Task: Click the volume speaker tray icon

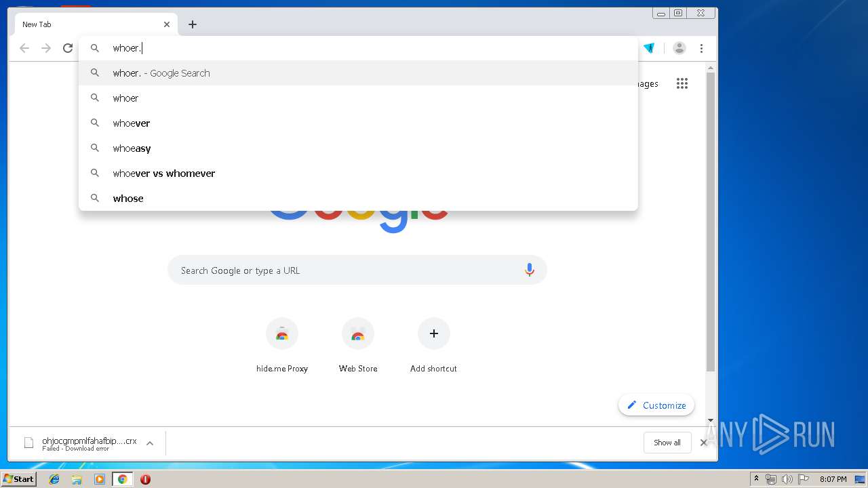Action: coord(787,479)
